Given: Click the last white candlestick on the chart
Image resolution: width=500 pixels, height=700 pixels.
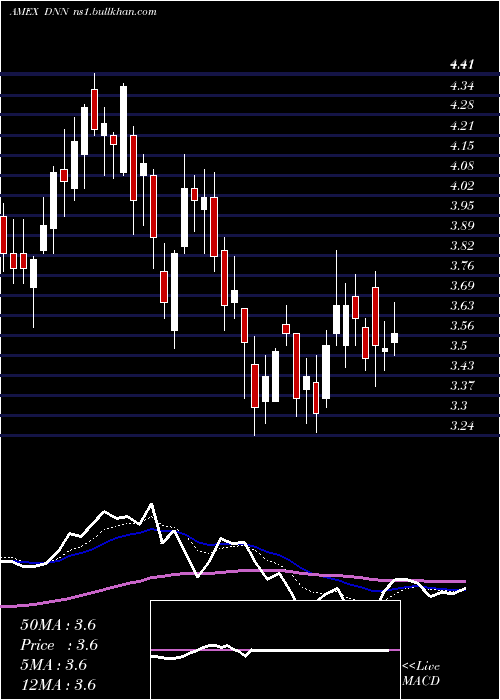Looking at the screenshot, I should (394, 338).
